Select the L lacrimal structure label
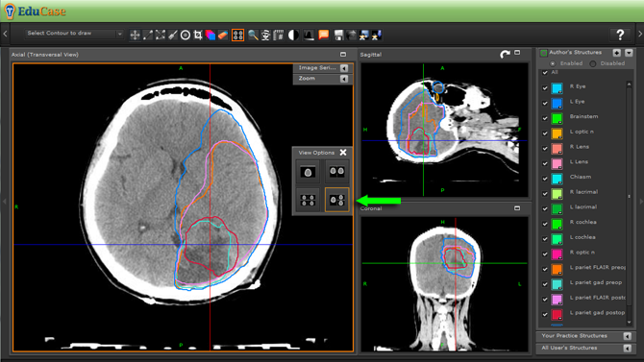The width and height of the screenshot is (644, 362). tap(583, 206)
